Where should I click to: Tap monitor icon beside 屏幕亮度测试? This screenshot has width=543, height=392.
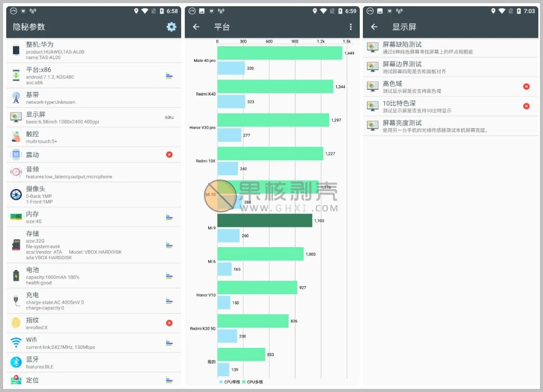point(373,126)
